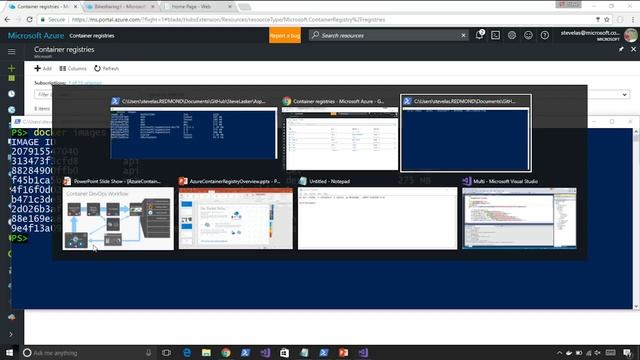Open Azure portal settings gear icon
The image size is (640, 360).
click(x=512, y=35)
